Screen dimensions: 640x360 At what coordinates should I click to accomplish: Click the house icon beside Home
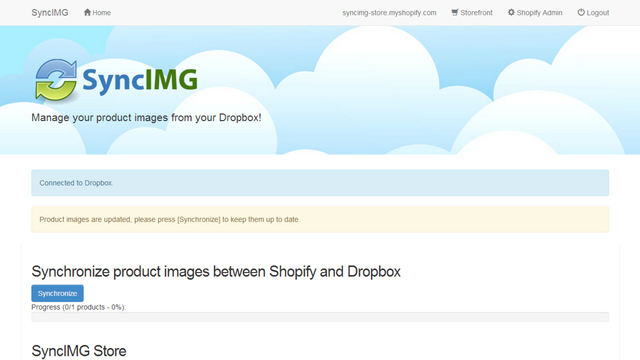coord(87,12)
